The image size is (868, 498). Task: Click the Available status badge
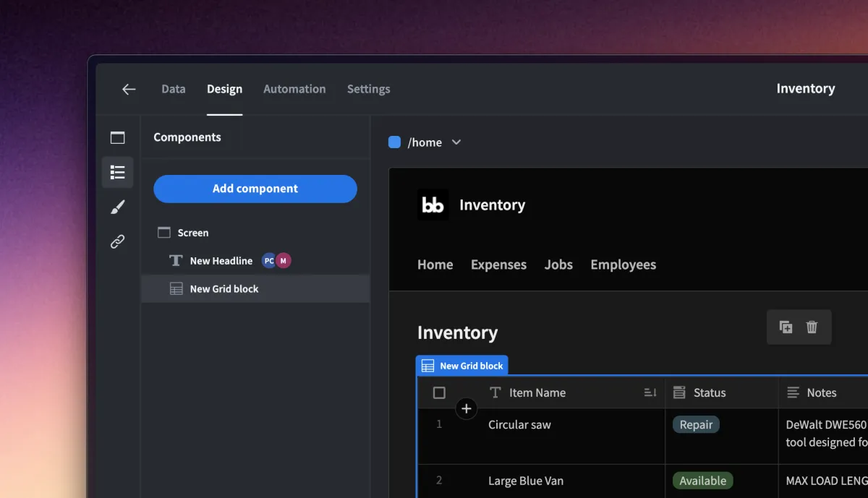pos(703,481)
